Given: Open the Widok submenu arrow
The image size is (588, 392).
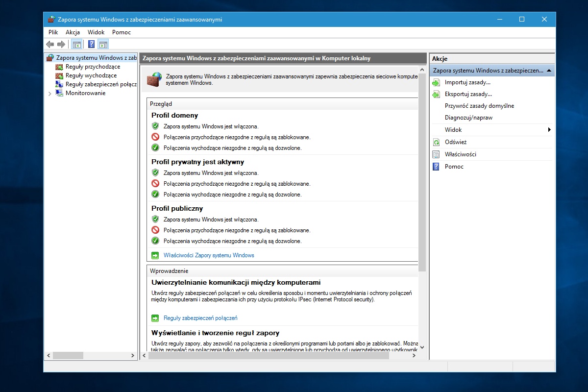Looking at the screenshot, I should click(549, 130).
